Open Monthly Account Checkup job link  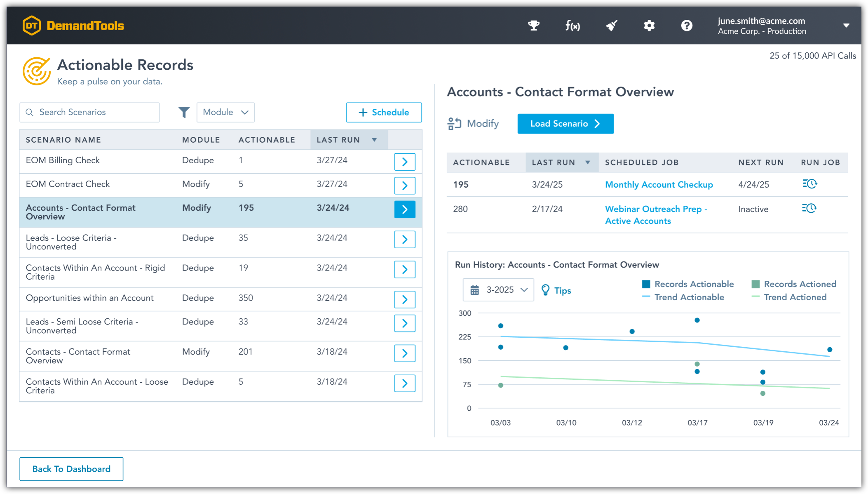[x=659, y=184]
